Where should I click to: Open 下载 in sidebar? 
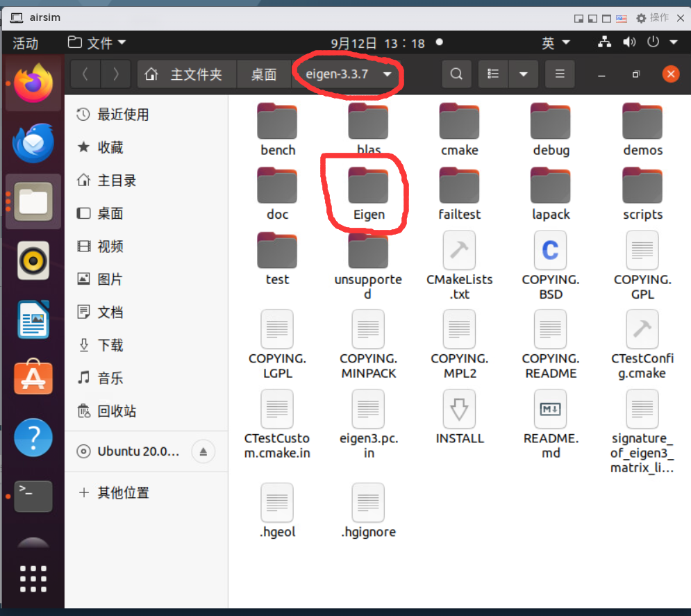coord(147,345)
